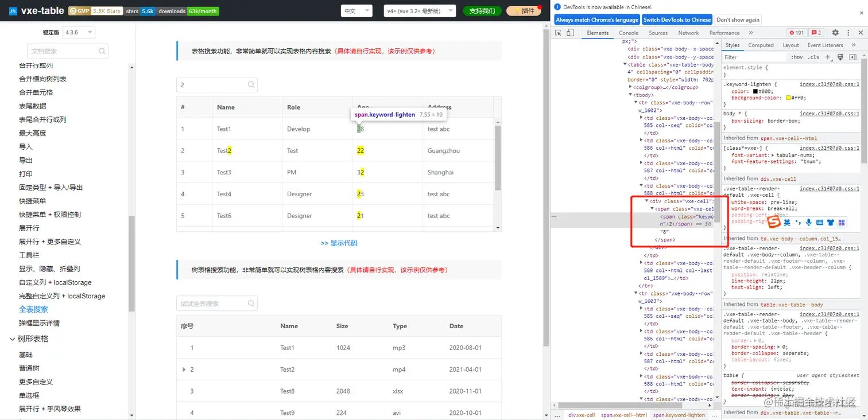868x420 pixels.
Task: Expand the font-variant property triangle
Action: [x=772, y=155]
